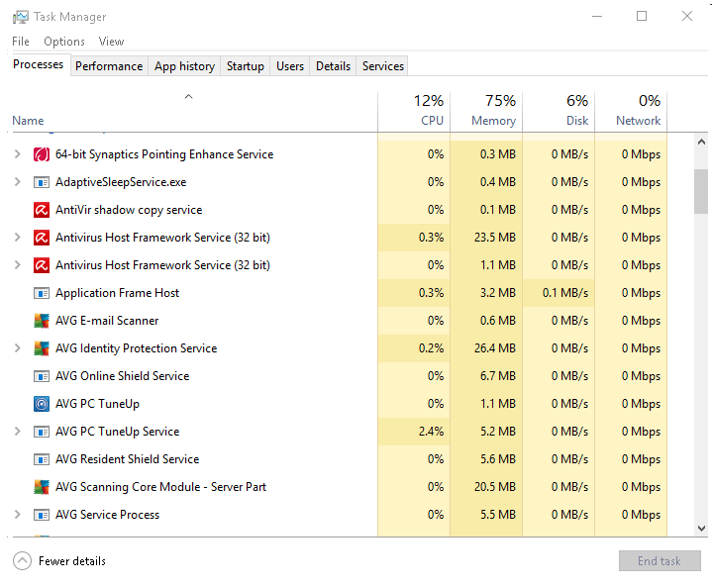712x588 pixels.
Task: Click the AntiVir shadow copy service icon
Action: tap(42, 210)
